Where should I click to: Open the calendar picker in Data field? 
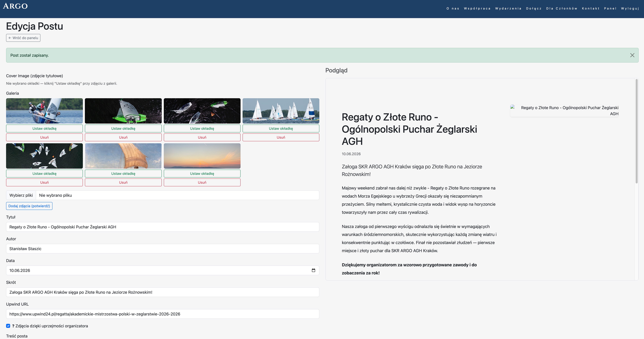313,270
